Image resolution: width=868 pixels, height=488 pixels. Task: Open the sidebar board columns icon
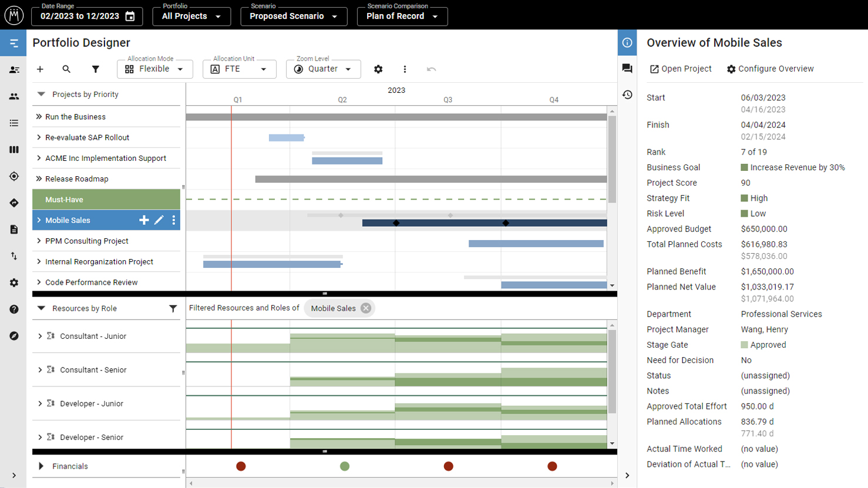(x=14, y=150)
